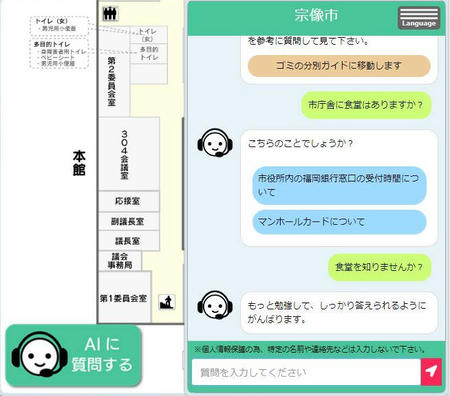Click the 宗像市 chat header title

316,15
